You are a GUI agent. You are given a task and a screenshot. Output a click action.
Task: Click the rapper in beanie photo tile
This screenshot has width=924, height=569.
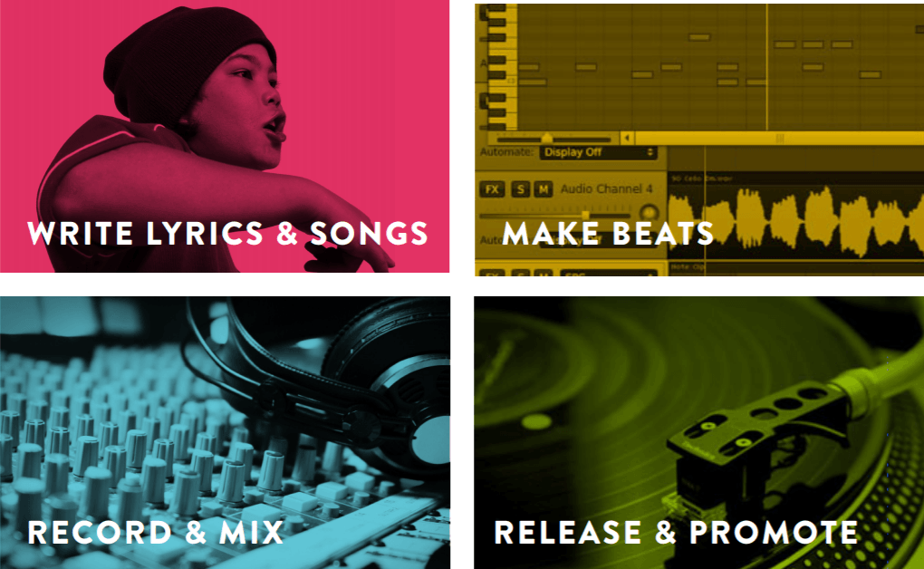pos(225,136)
